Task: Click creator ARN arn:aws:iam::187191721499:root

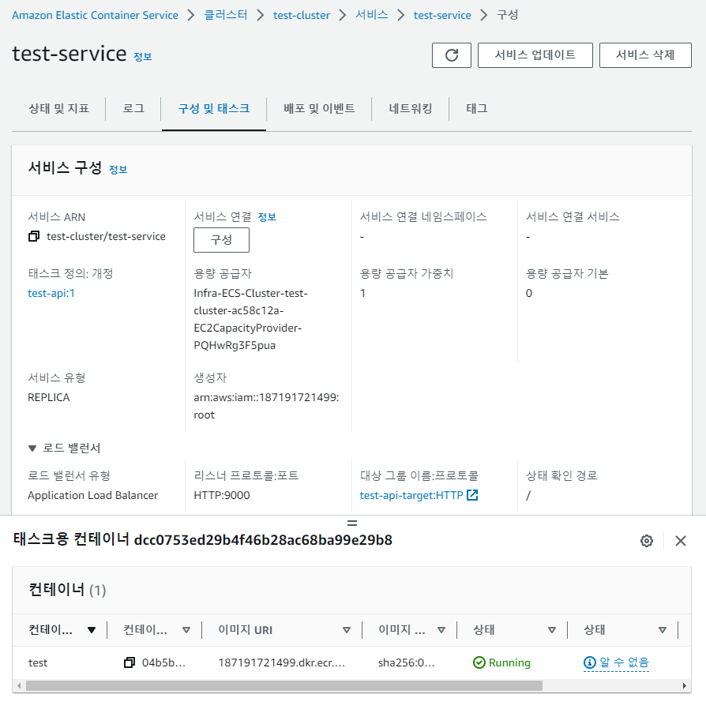Action: coord(266,407)
